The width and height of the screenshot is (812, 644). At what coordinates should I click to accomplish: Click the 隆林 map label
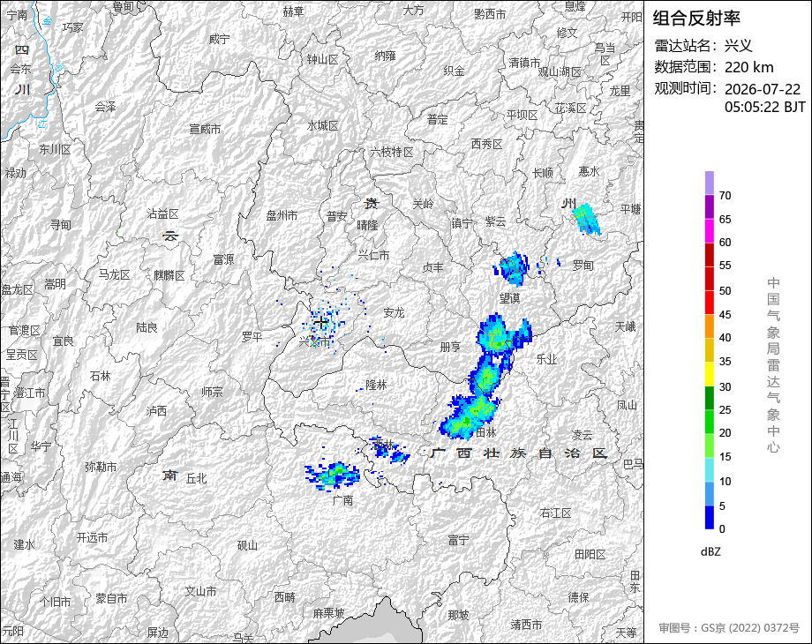pos(377,385)
